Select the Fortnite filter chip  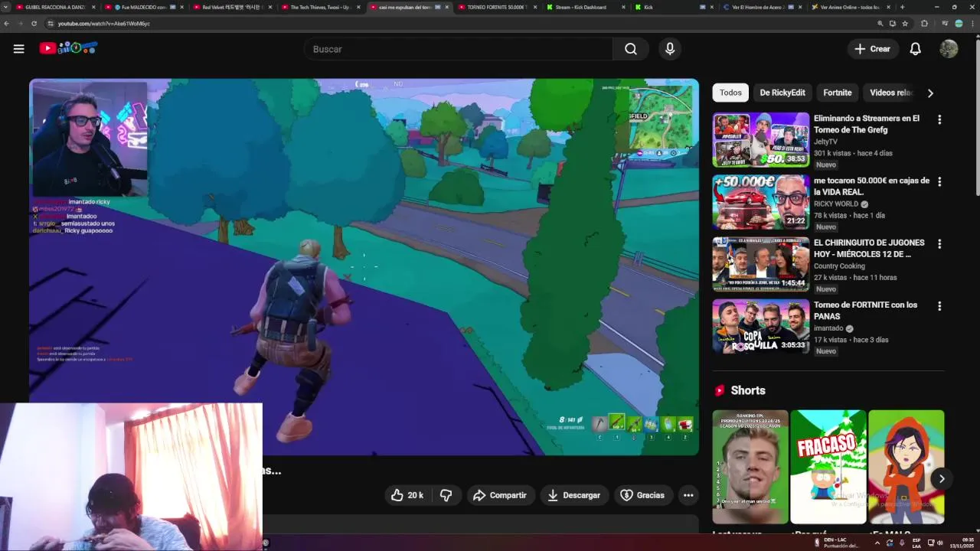838,93
